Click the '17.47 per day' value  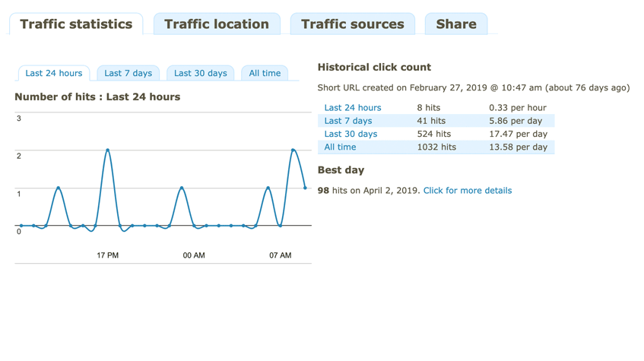pos(518,134)
